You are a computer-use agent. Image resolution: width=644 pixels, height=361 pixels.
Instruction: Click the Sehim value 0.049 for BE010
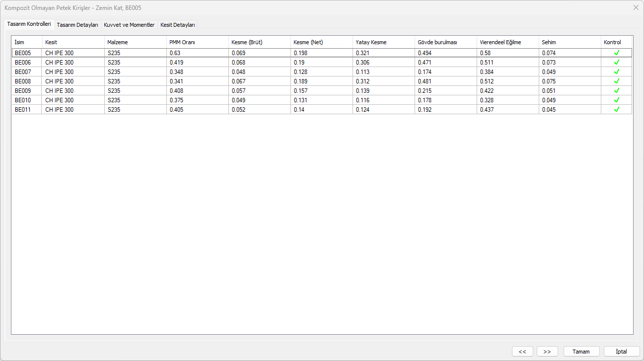(x=549, y=100)
